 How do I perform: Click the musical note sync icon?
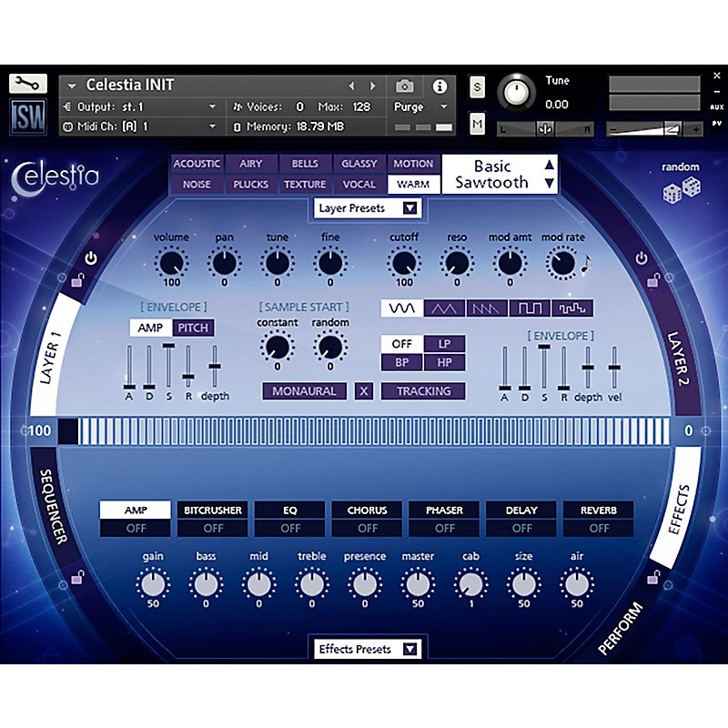click(x=586, y=264)
